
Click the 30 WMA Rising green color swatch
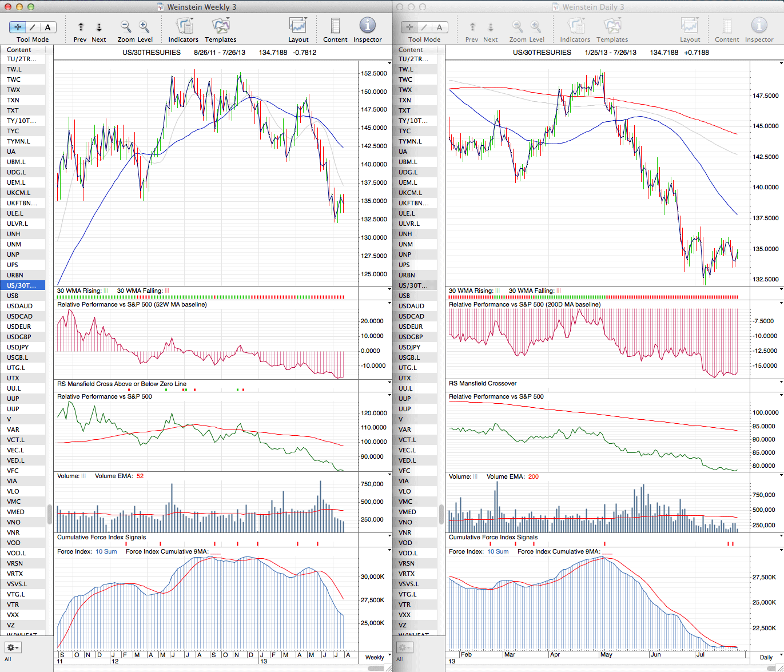(106, 291)
